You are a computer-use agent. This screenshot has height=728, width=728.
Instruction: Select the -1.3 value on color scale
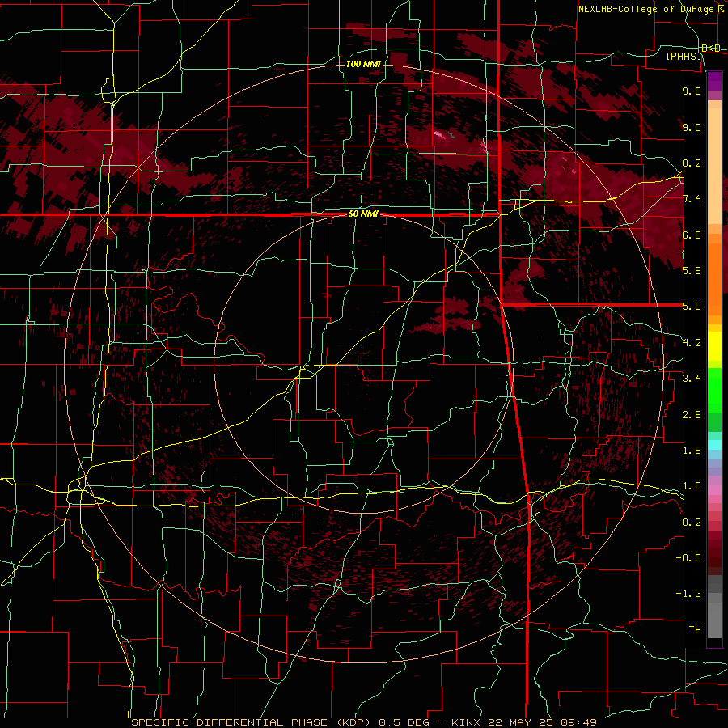point(688,594)
